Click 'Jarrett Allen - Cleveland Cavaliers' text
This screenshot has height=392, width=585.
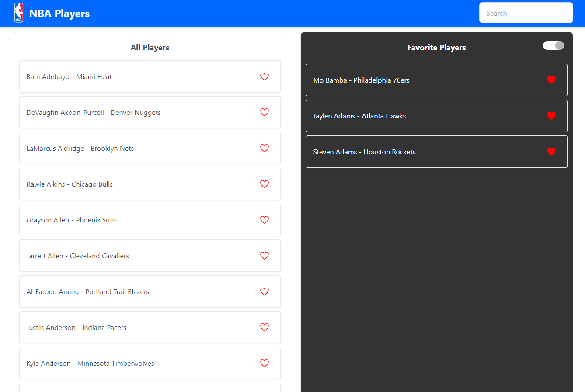pos(78,256)
